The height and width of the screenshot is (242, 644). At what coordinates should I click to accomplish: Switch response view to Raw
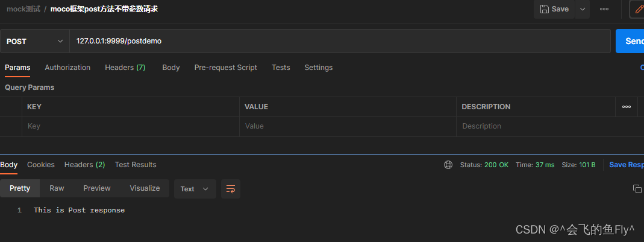click(x=57, y=188)
